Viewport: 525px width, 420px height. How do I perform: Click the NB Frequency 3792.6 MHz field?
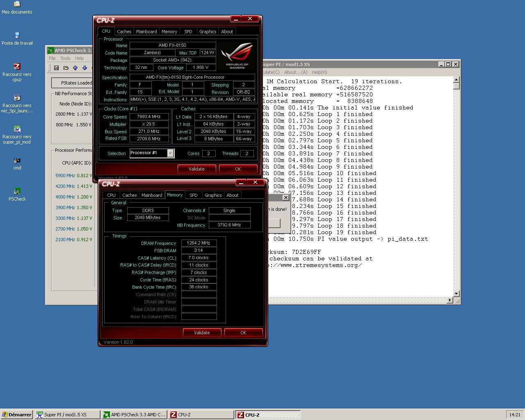click(x=230, y=225)
